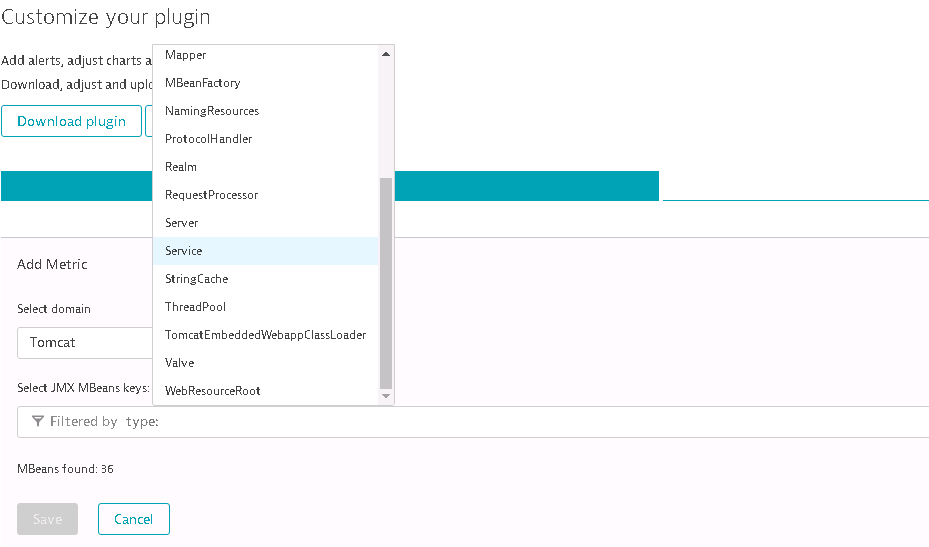Select ThreadPool type
Viewport: 929px width, 547px height.
(x=265, y=306)
